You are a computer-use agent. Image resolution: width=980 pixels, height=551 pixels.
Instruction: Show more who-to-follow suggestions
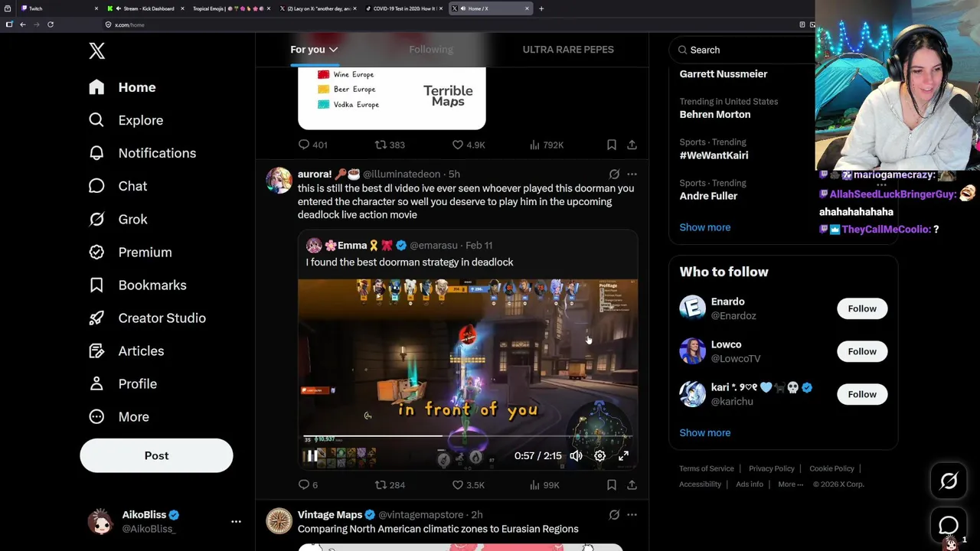[x=705, y=433]
